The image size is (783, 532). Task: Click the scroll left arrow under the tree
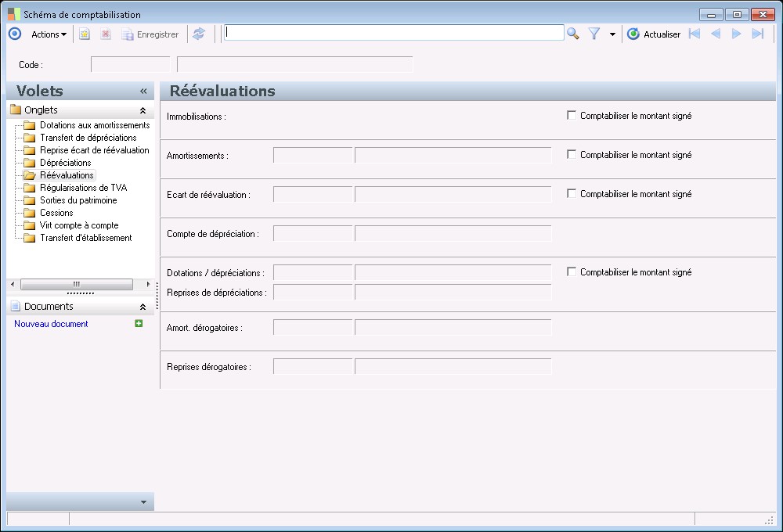point(13,284)
